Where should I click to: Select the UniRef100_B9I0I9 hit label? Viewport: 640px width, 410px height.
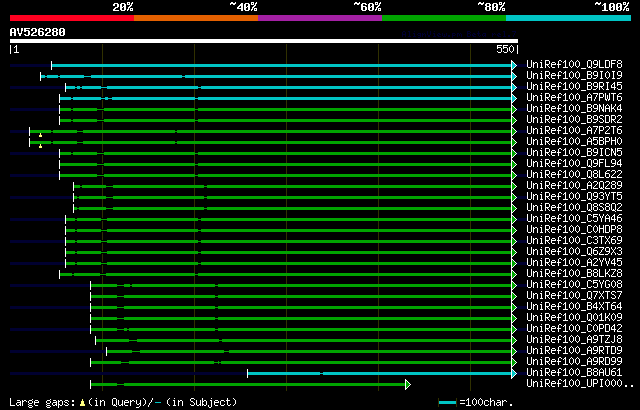(574, 75)
